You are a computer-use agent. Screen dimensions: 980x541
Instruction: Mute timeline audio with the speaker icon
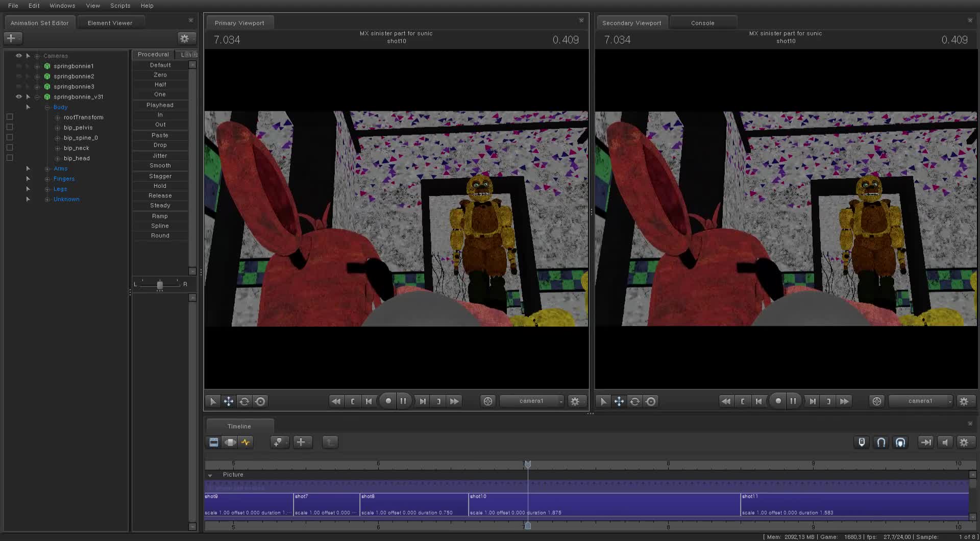click(x=945, y=442)
